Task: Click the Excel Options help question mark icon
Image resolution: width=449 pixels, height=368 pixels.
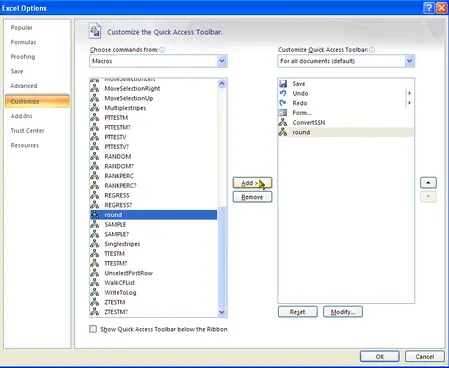Action: [429, 8]
